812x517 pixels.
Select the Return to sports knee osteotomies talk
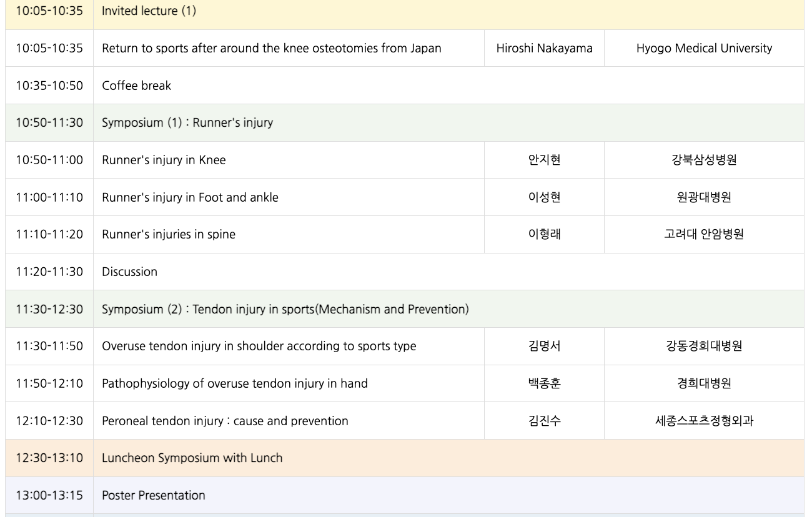click(271, 48)
